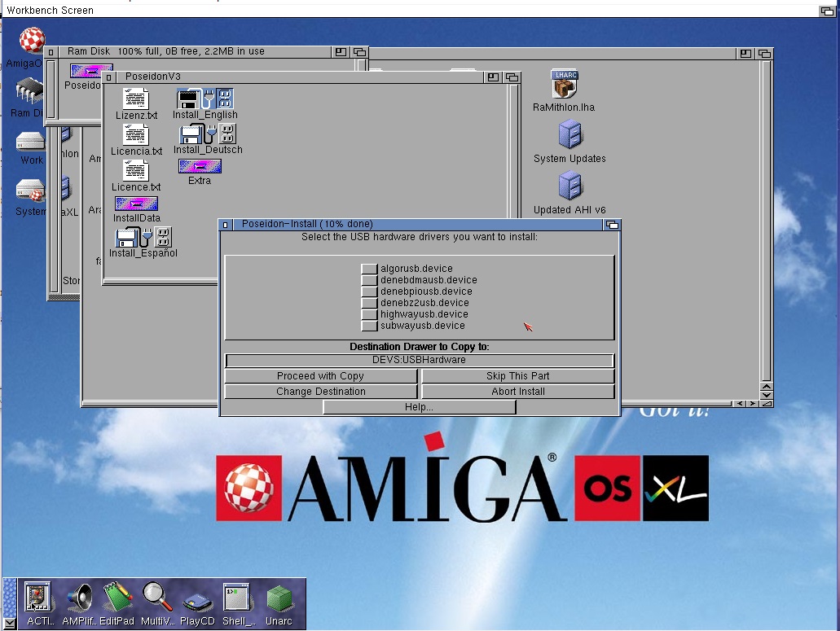Viewport: 840px width, 631px height.
Task: Click the DEVS:USBHardware destination field
Action: (419, 360)
